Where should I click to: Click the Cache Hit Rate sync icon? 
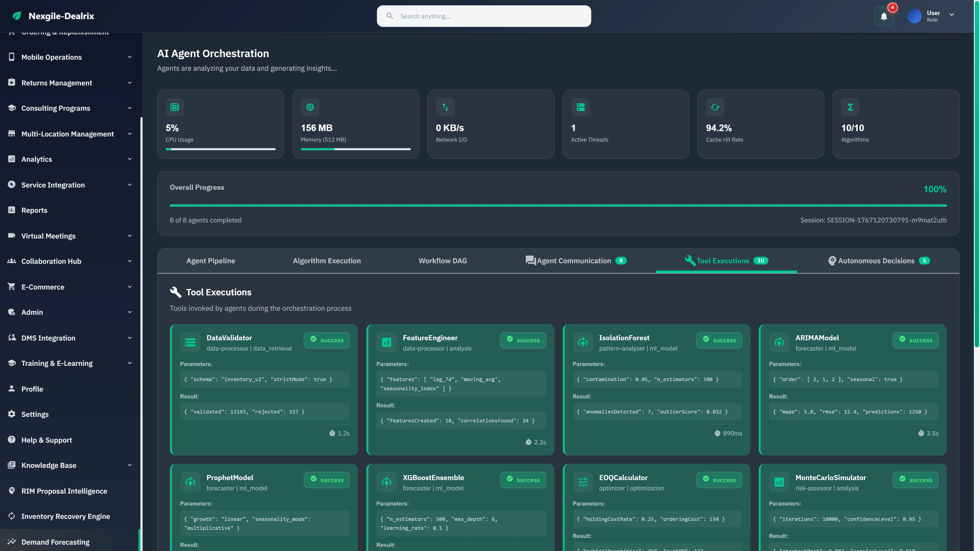[715, 107]
